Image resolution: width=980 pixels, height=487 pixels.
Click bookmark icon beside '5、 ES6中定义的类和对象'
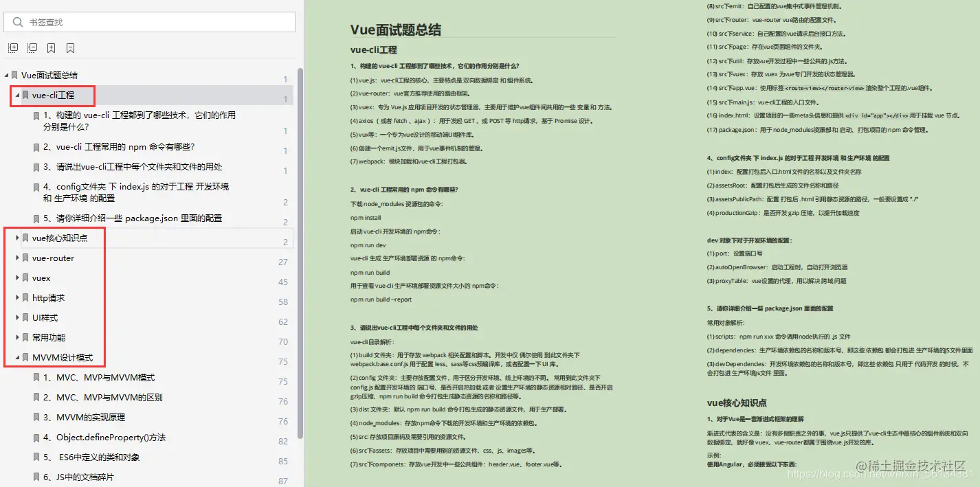[36, 457]
